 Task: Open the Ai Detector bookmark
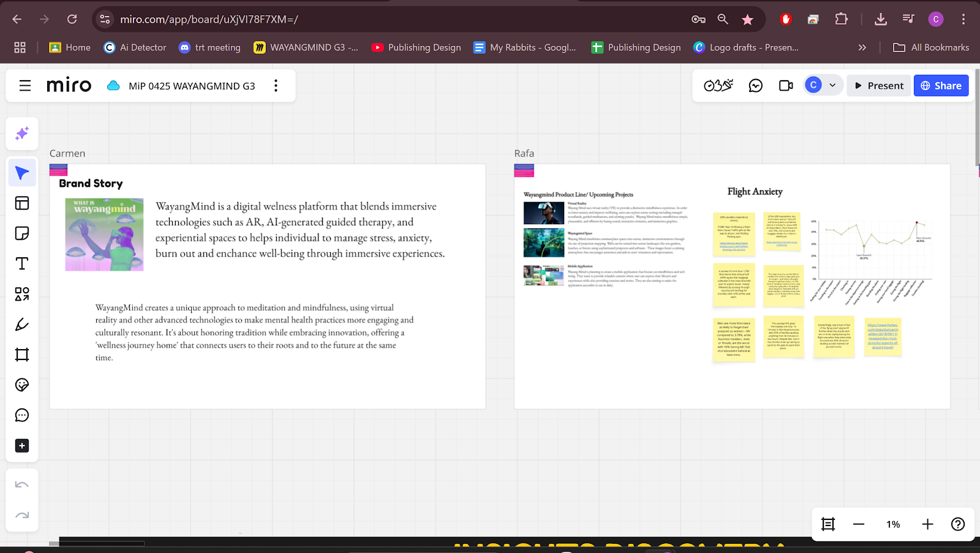click(x=135, y=48)
